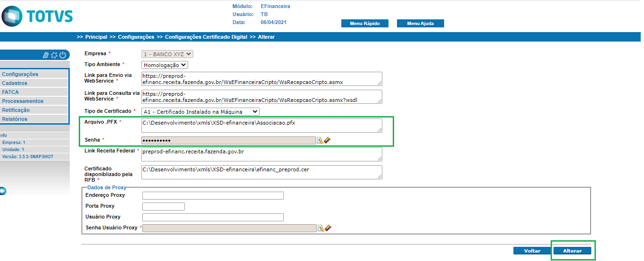This screenshot has width=644, height=261.
Task: Click the 'Empresa: 1' info text
Action: [14, 142]
